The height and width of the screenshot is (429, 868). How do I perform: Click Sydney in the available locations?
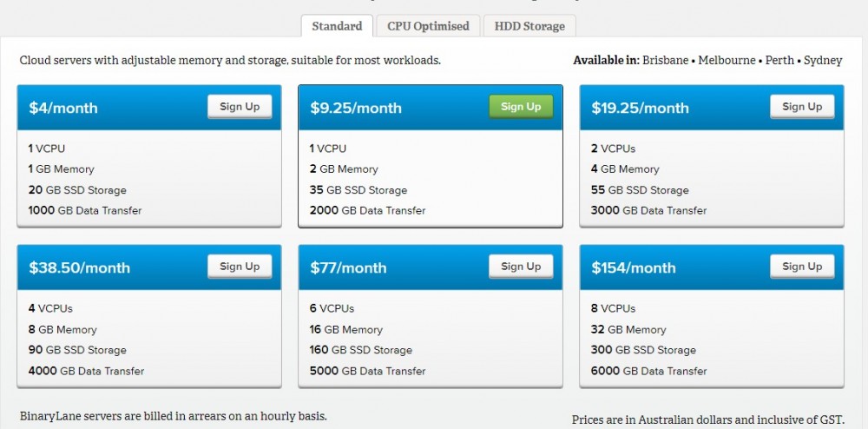pyautogui.click(x=823, y=61)
